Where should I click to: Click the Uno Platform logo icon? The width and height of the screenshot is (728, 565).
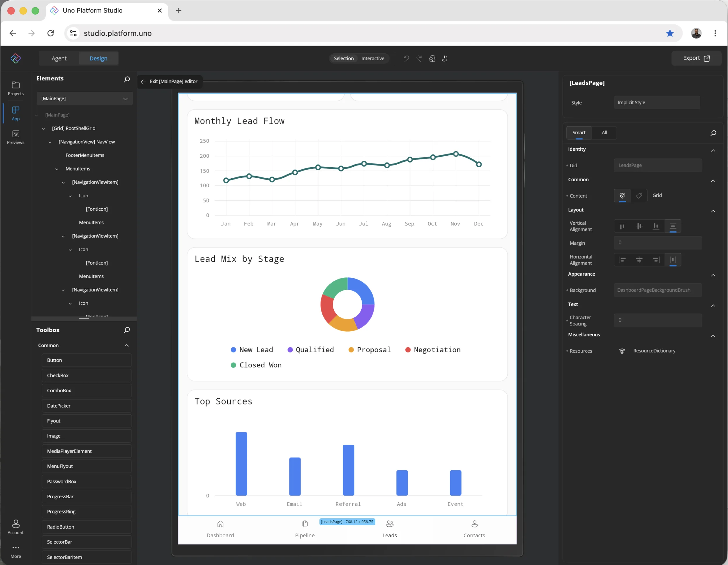(x=16, y=58)
